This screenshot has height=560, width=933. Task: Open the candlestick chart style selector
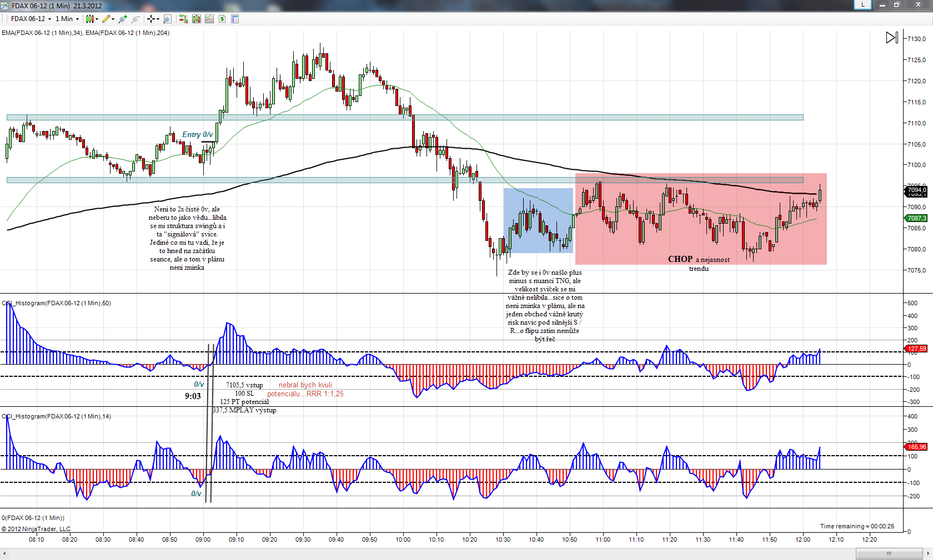(x=92, y=19)
